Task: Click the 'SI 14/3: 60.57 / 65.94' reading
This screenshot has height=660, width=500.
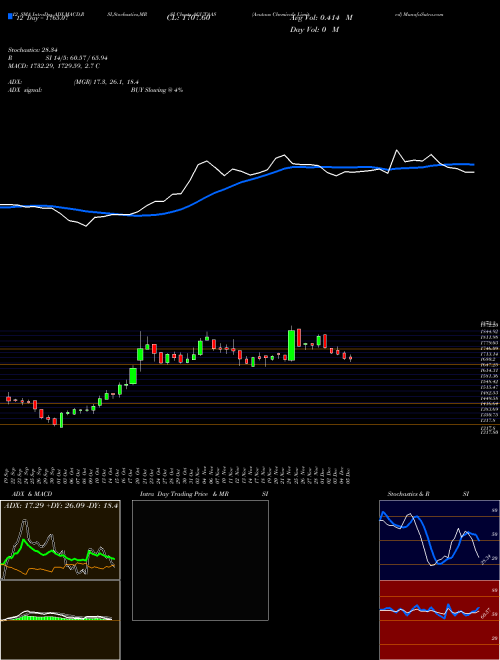Action: coord(77,58)
